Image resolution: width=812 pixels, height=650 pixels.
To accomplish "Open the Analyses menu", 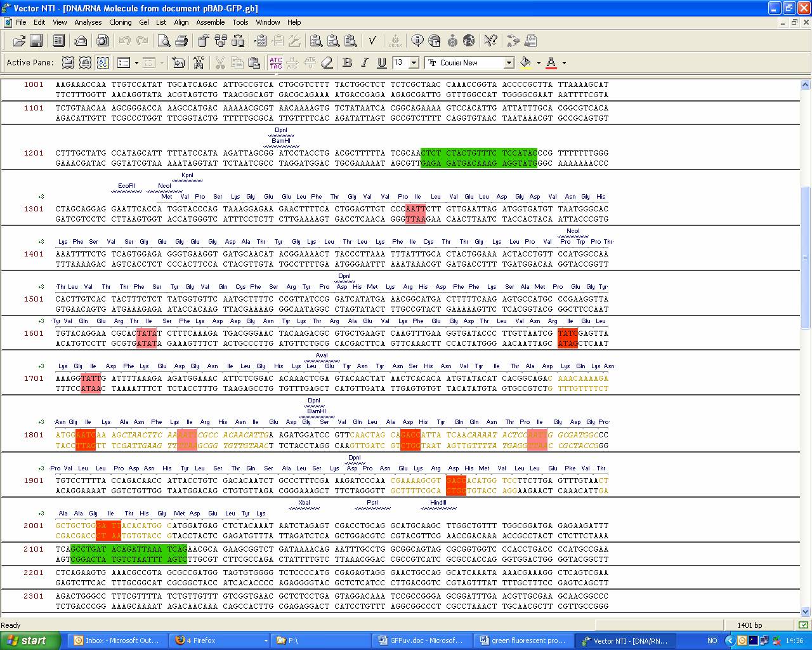I will click(88, 22).
